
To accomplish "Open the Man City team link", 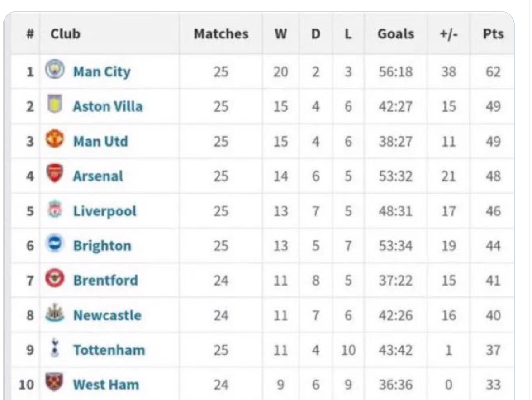I will pyautogui.click(x=102, y=71).
